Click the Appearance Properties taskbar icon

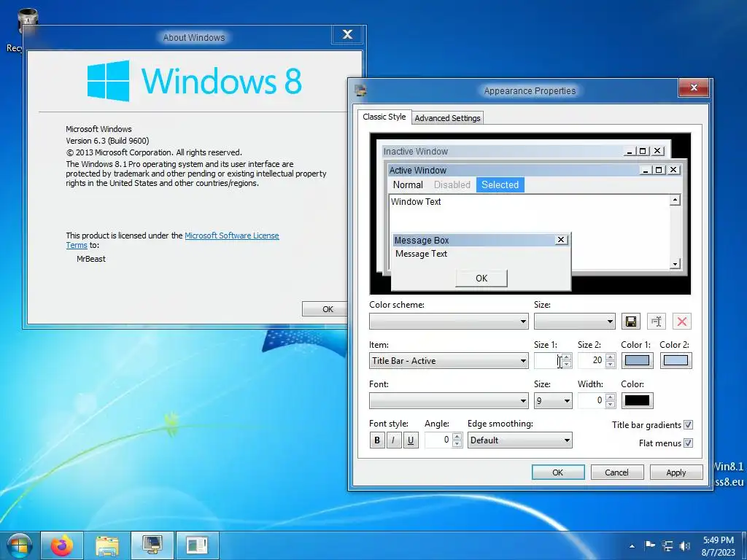(152, 545)
